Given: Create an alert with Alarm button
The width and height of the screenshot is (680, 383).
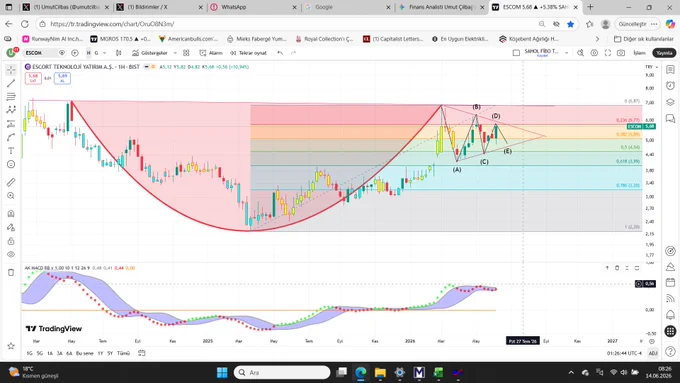Looking at the screenshot, I should click(x=211, y=53).
